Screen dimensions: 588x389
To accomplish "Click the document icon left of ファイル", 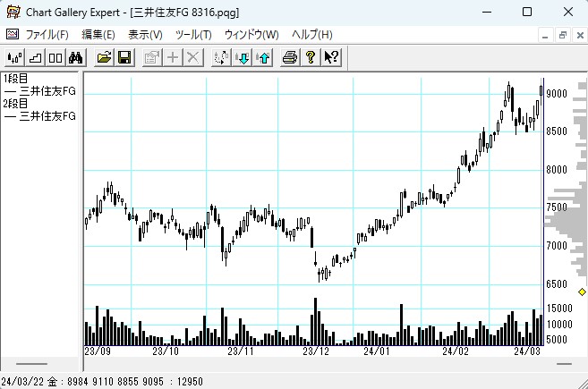I will point(12,35).
